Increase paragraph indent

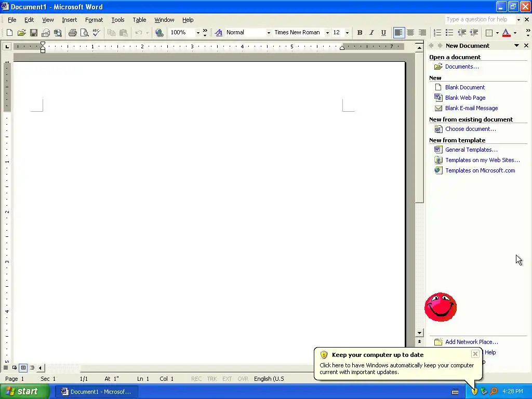pos(474,33)
